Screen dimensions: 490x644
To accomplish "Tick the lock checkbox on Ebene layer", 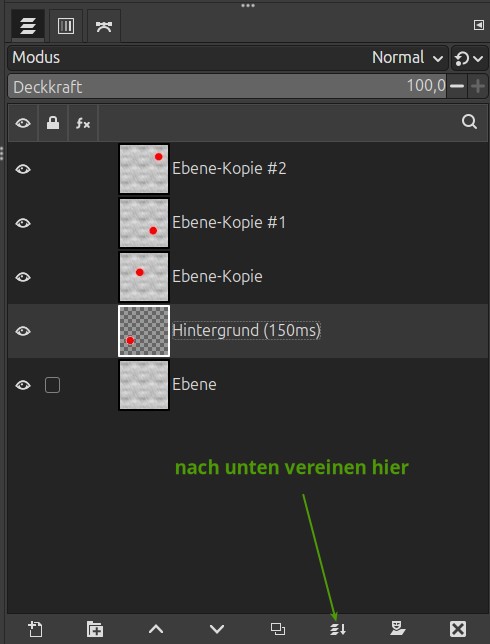I will click(x=52, y=385).
